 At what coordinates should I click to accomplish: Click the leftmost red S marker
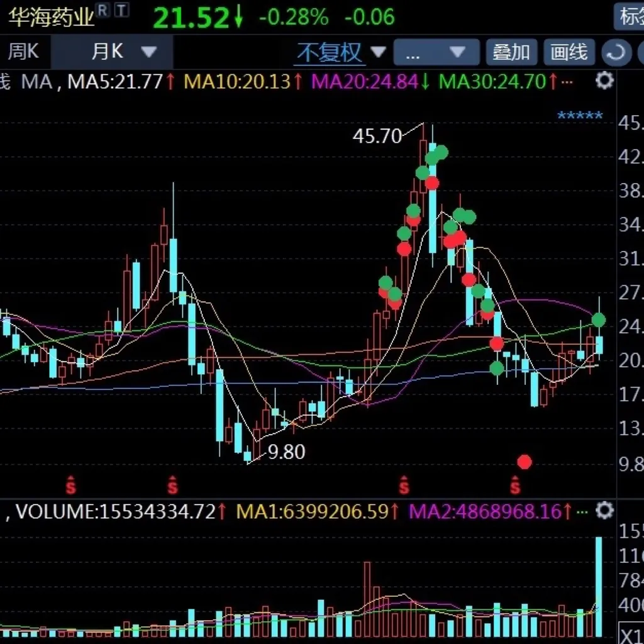[71, 485]
